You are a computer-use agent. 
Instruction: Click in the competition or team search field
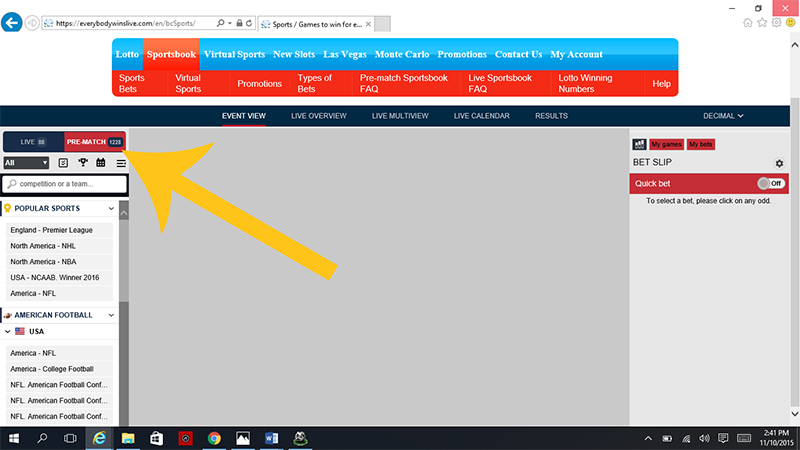65,184
